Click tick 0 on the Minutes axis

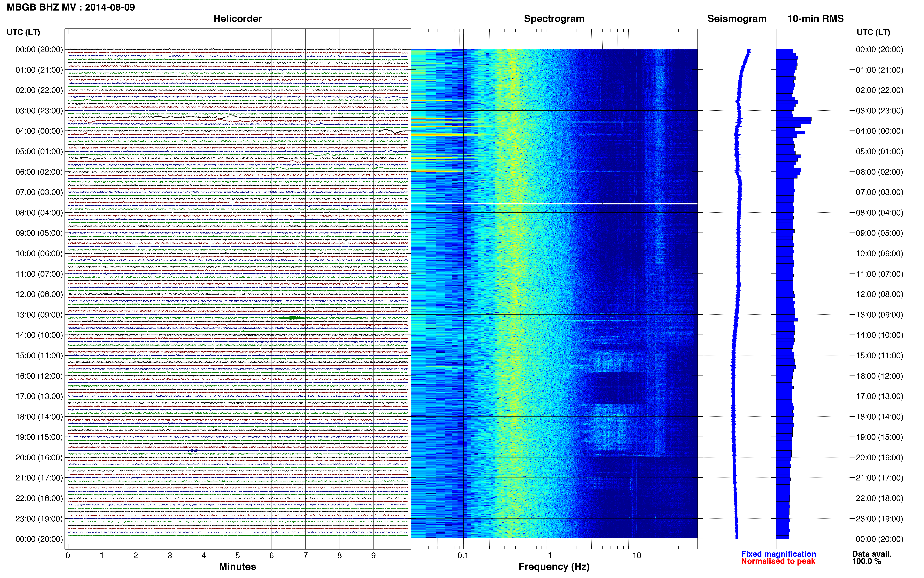[x=68, y=555]
